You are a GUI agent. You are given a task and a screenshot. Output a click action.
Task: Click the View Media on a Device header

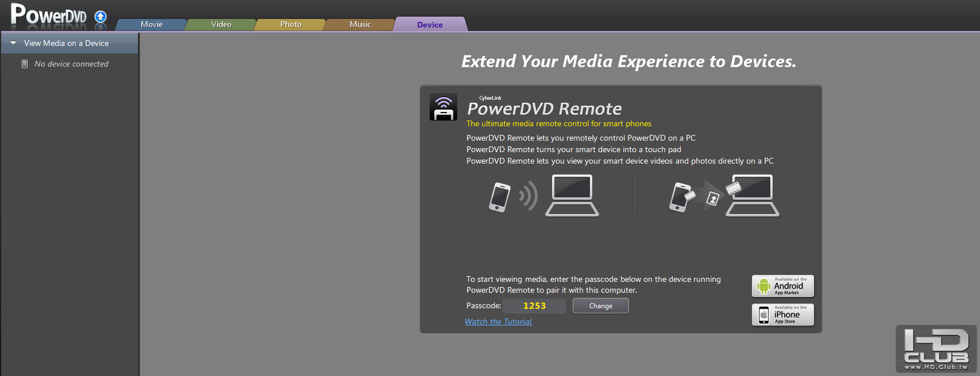pos(70,43)
